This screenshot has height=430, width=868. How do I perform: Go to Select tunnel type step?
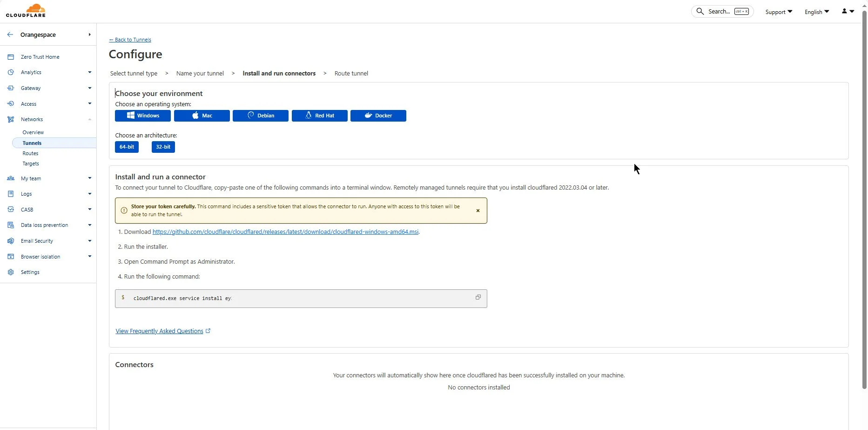pyautogui.click(x=134, y=73)
